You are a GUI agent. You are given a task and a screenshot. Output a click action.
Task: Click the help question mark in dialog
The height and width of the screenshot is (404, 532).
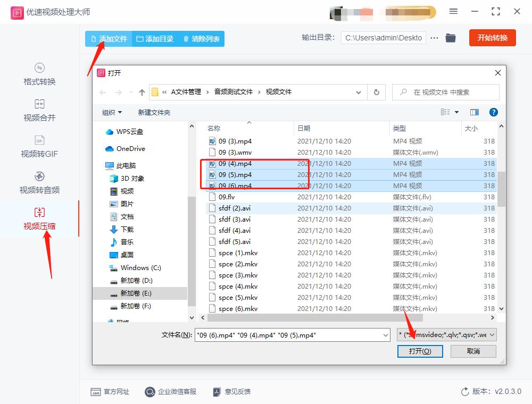pos(494,112)
